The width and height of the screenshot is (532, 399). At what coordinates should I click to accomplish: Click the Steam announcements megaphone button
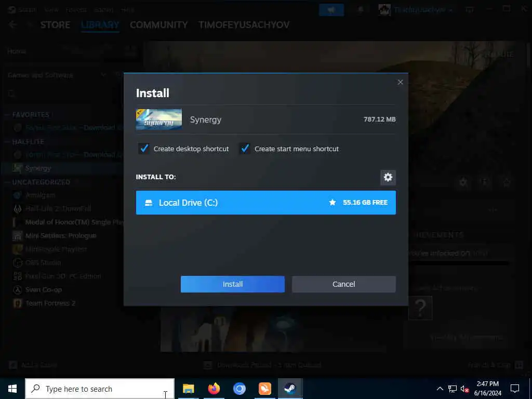(331, 10)
